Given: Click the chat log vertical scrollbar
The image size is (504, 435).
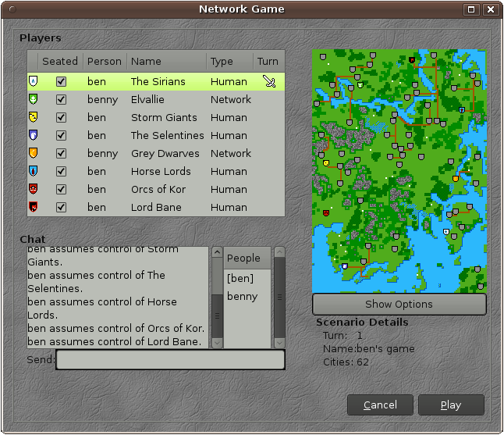Looking at the screenshot, I should tap(216, 297).
